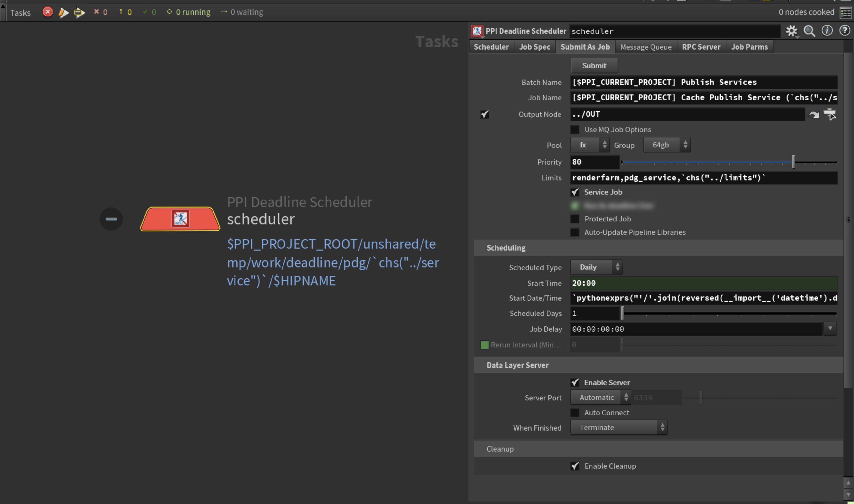Open the Pool fx dropdown
Screen dimensions: 854x504
click(590, 145)
